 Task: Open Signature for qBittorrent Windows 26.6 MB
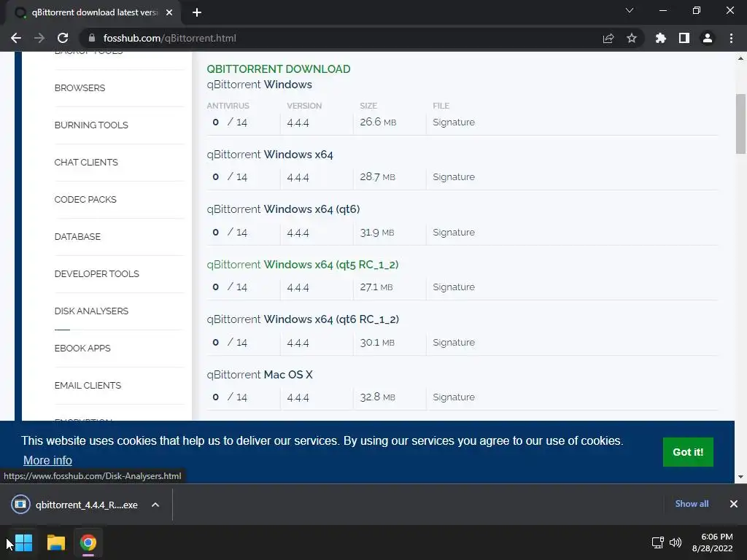coord(454,122)
